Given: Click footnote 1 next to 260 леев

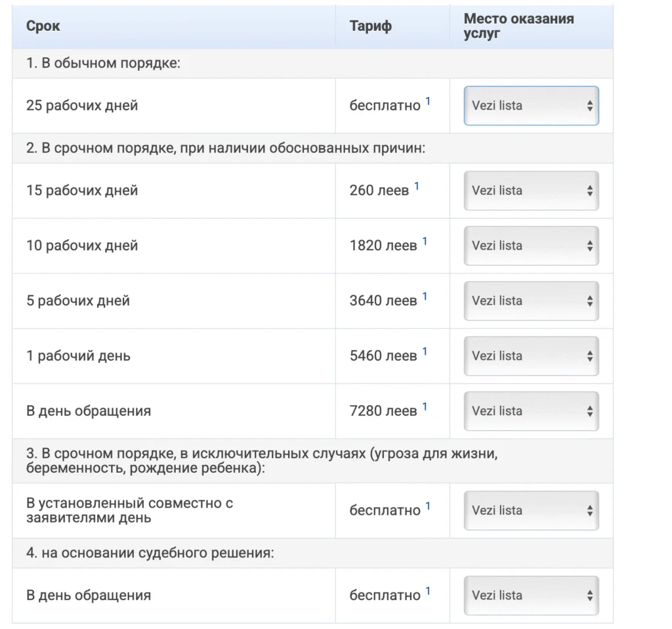Looking at the screenshot, I should point(417,186).
